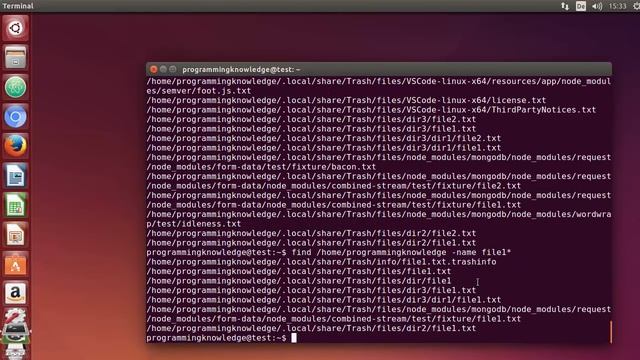
Task: Open the clock showing 15:33
Action: 617,6
